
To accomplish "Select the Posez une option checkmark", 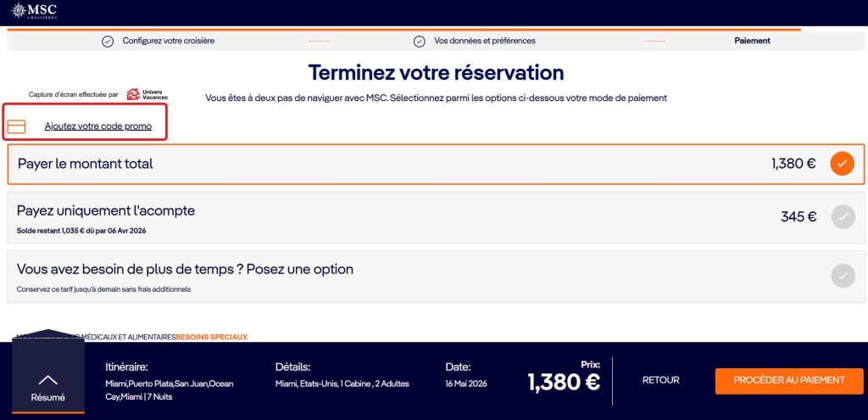I will click(842, 275).
